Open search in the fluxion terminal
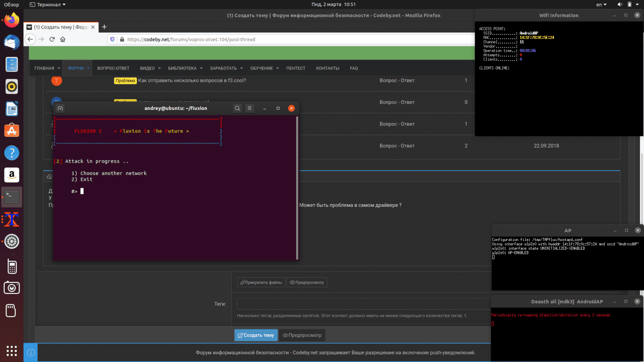Screen dimensions: 644x362 [x=237, y=108]
